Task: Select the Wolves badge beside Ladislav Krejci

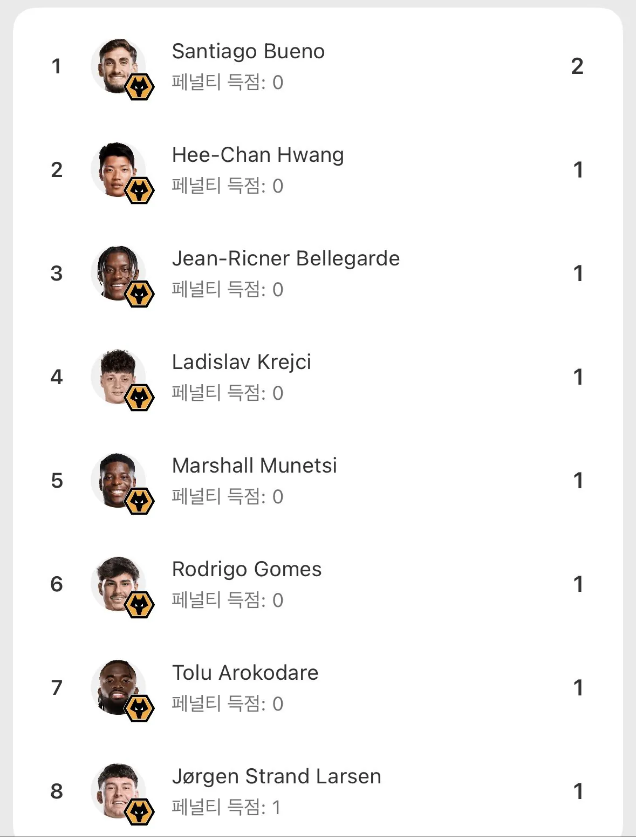Action: 139,398
